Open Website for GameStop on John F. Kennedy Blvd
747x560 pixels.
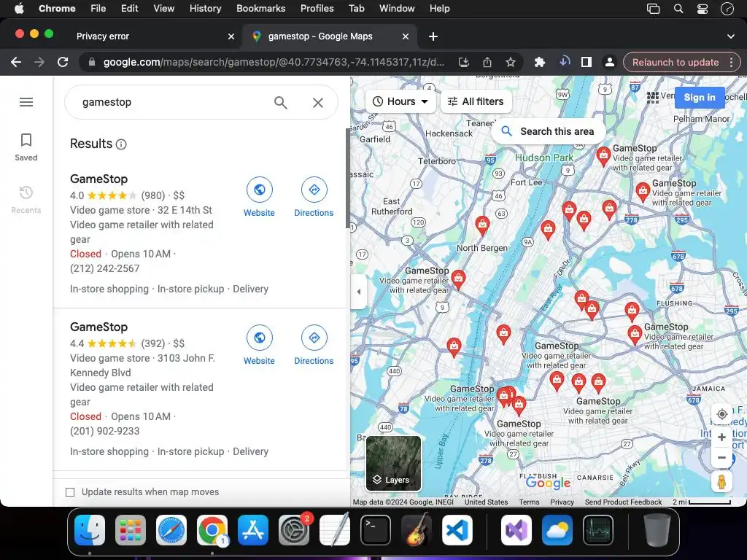tap(259, 345)
